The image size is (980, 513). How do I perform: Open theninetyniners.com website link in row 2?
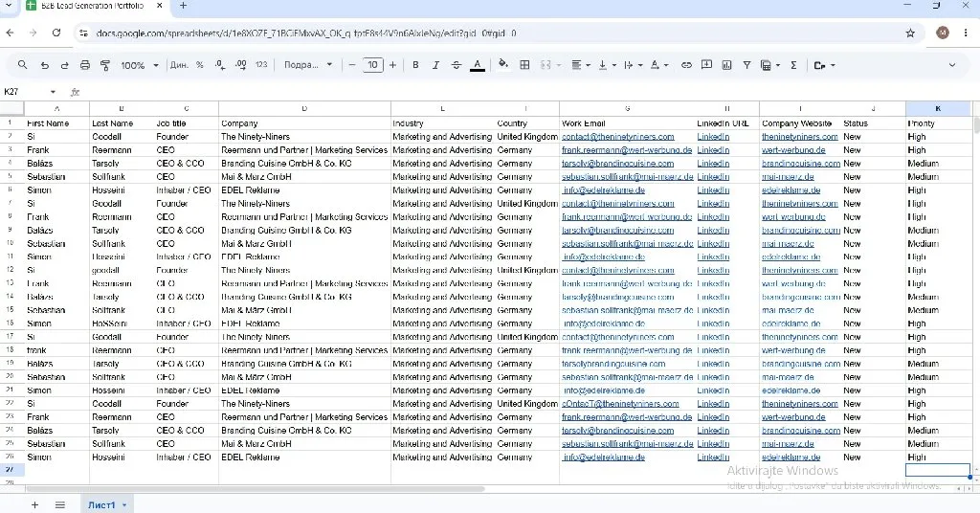coord(799,137)
